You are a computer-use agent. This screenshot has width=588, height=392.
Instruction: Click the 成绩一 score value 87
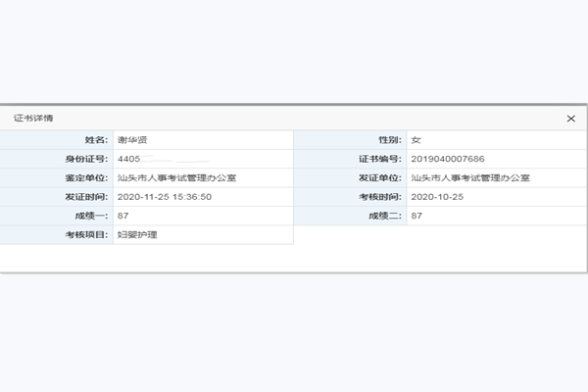(123, 216)
